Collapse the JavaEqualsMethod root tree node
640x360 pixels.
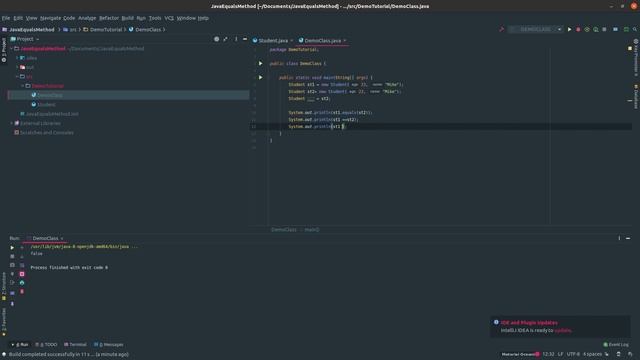coord(11,49)
